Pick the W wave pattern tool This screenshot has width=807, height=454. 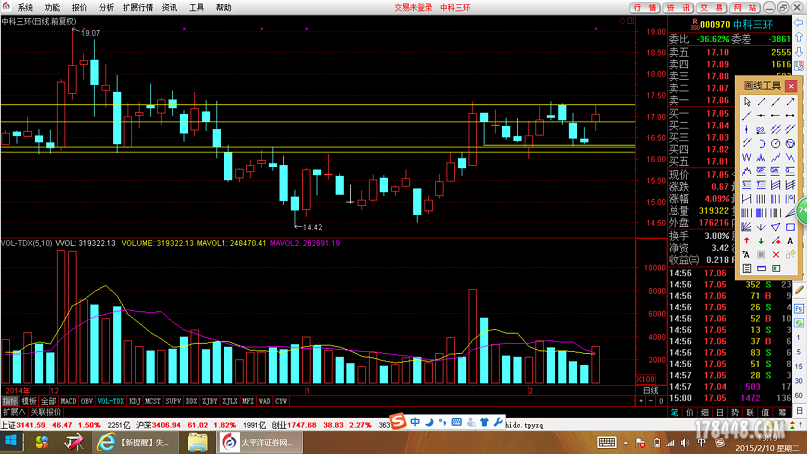[x=747, y=158]
